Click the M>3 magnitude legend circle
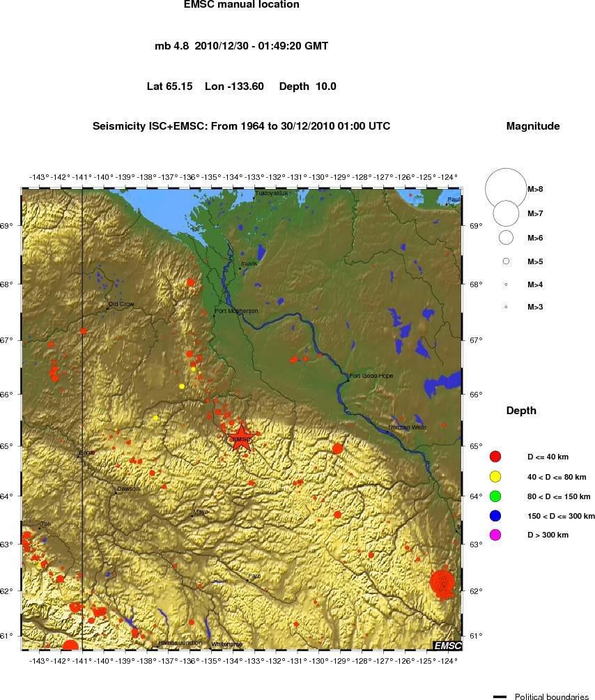The height and width of the screenshot is (700, 595). click(x=507, y=307)
